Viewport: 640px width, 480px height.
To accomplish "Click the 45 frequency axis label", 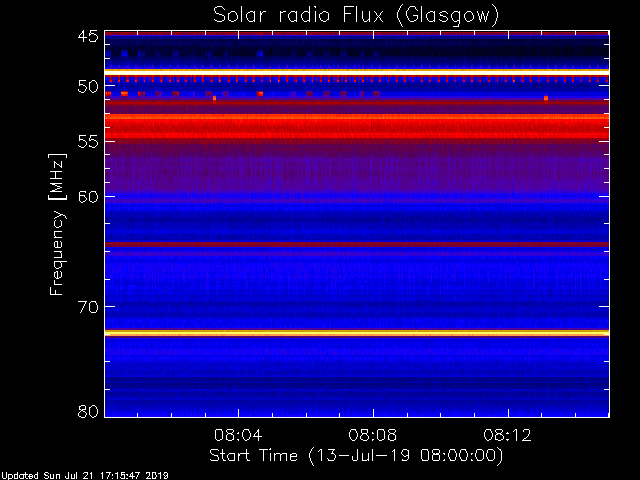I will [x=88, y=37].
